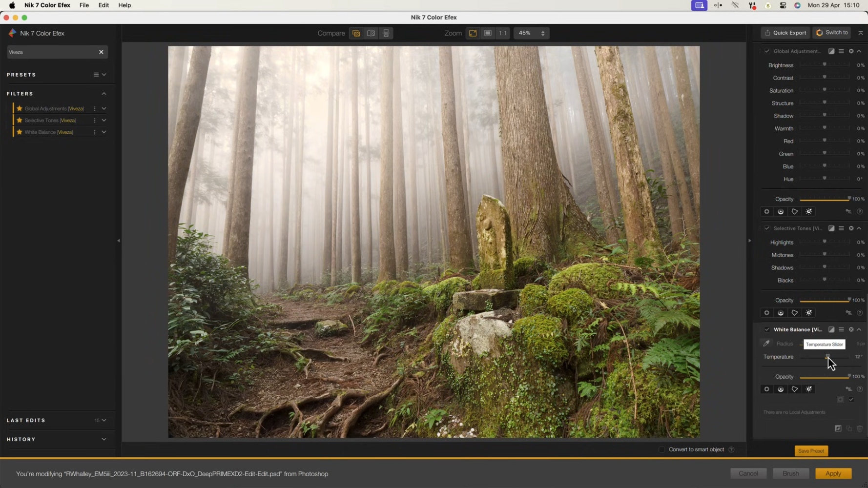Unfavorite White Balance star in filter list
This screenshot has width=868, height=488.
point(20,132)
